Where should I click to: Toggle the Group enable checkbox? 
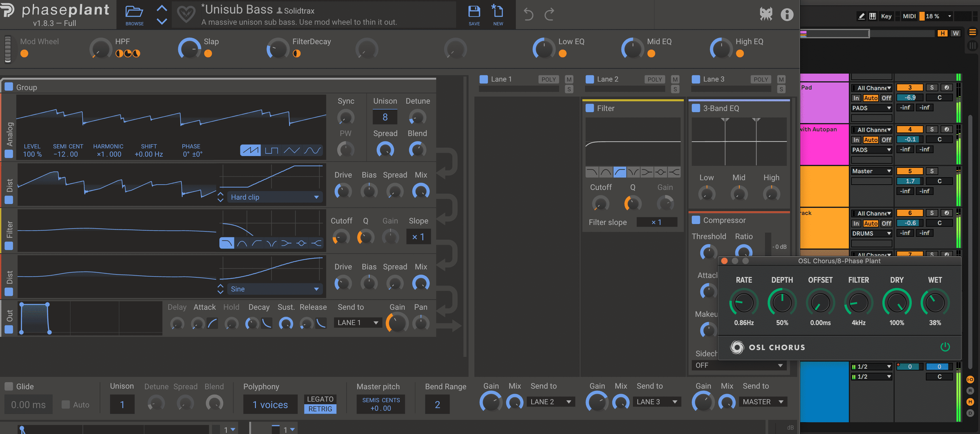point(9,87)
